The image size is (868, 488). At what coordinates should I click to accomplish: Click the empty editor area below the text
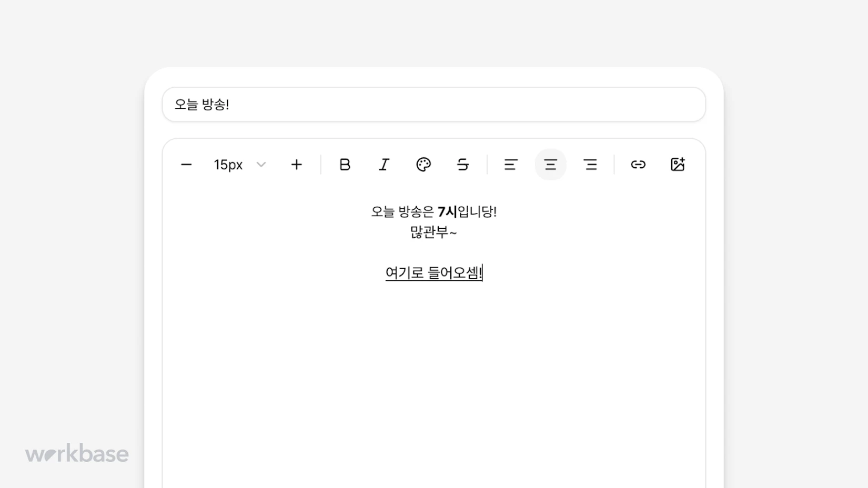[433, 379]
